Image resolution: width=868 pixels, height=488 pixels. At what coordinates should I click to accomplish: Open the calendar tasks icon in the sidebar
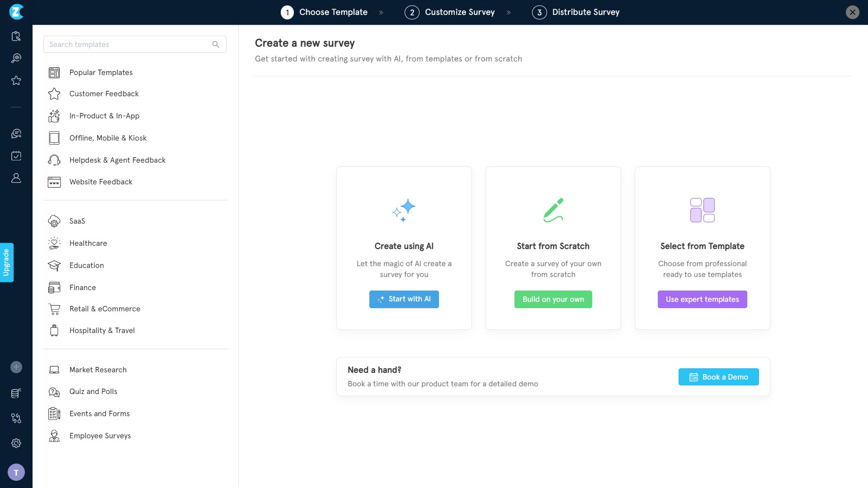pyautogui.click(x=16, y=156)
